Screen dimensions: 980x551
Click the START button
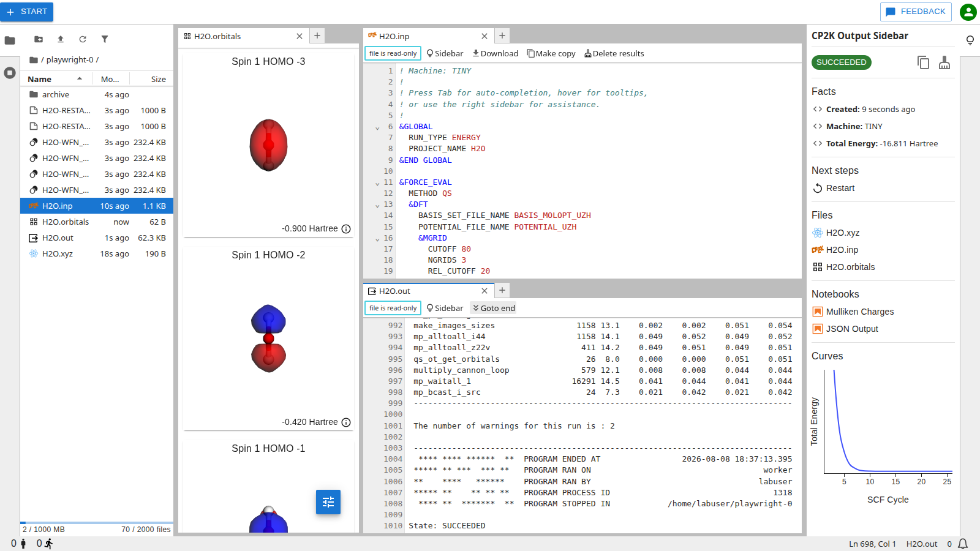point(26,12)
